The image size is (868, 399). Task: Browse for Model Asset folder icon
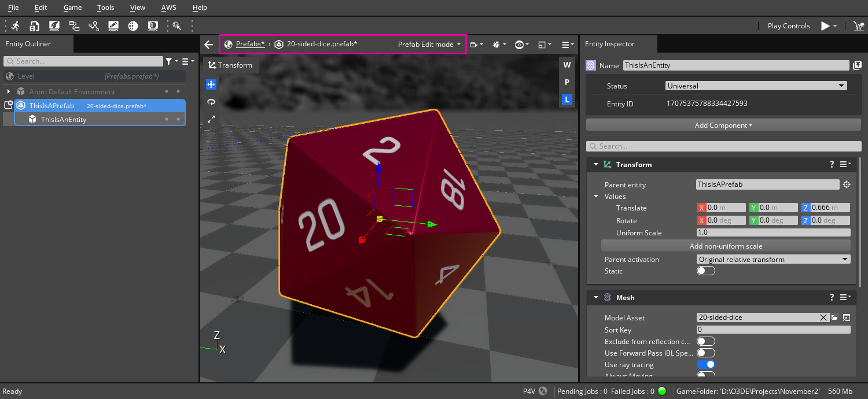tap(834, 317)
